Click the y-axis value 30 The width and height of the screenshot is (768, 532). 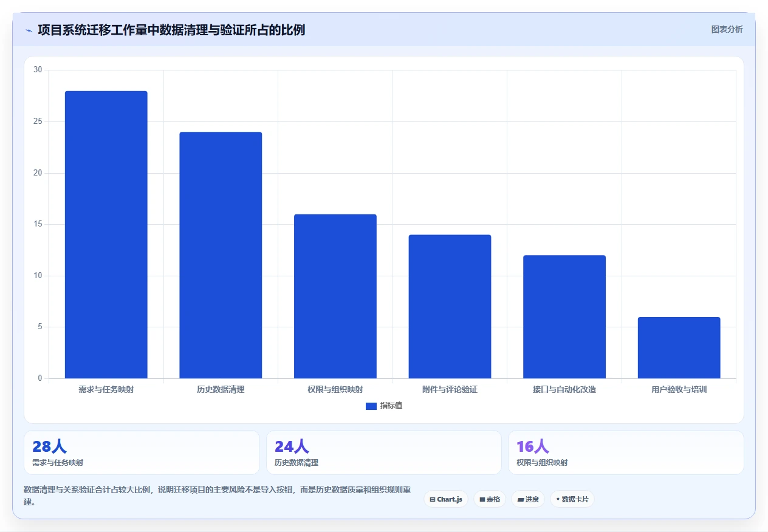pos(38,70)
